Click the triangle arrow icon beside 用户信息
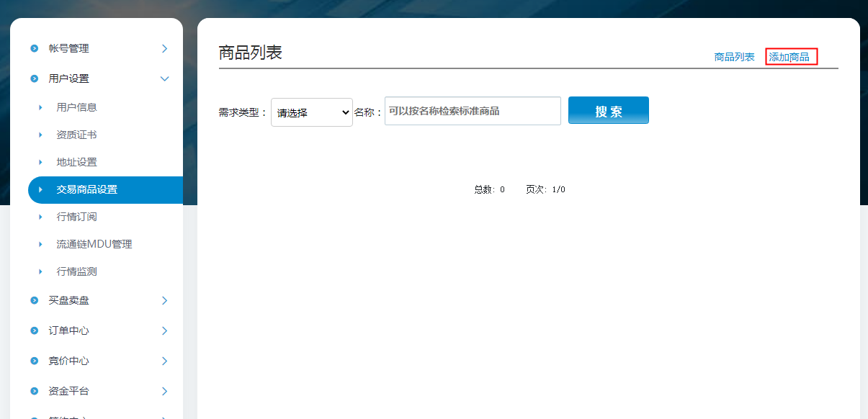The image size is (868, 419). tap(40, 108)
